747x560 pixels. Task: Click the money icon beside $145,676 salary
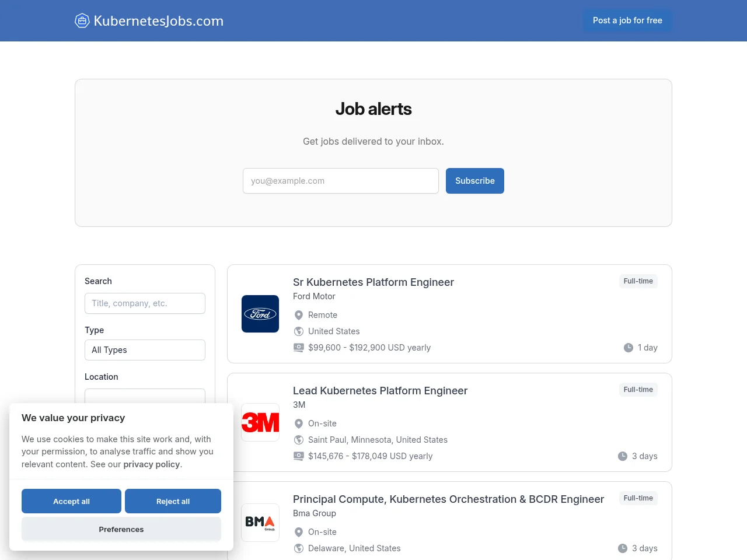299,456
